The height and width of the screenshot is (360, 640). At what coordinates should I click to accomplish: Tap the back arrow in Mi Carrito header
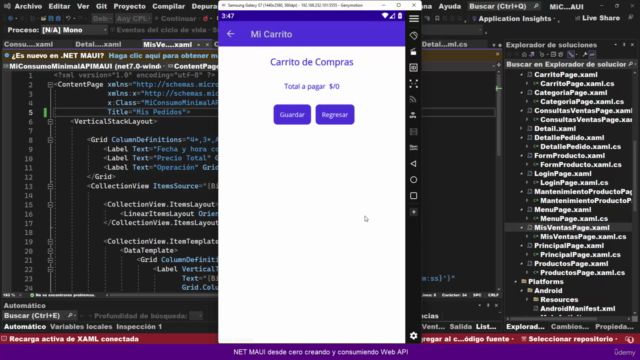231,34
